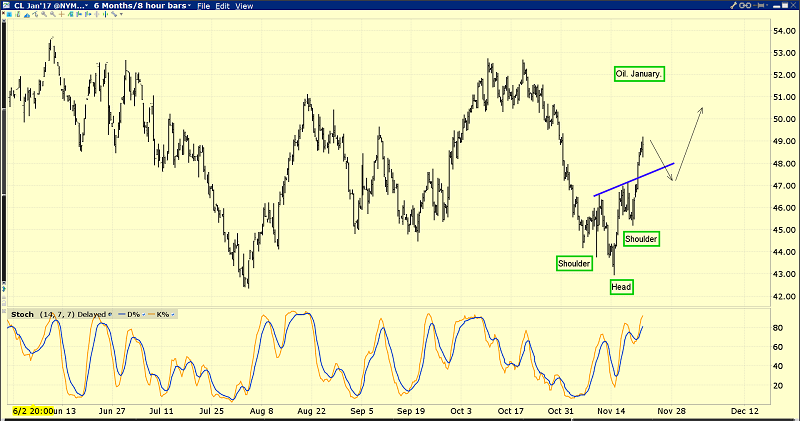Click the green Head annotation label
The width and height of the screenshot is (800, 421).
pyautogui.click(x=621, y=287)
